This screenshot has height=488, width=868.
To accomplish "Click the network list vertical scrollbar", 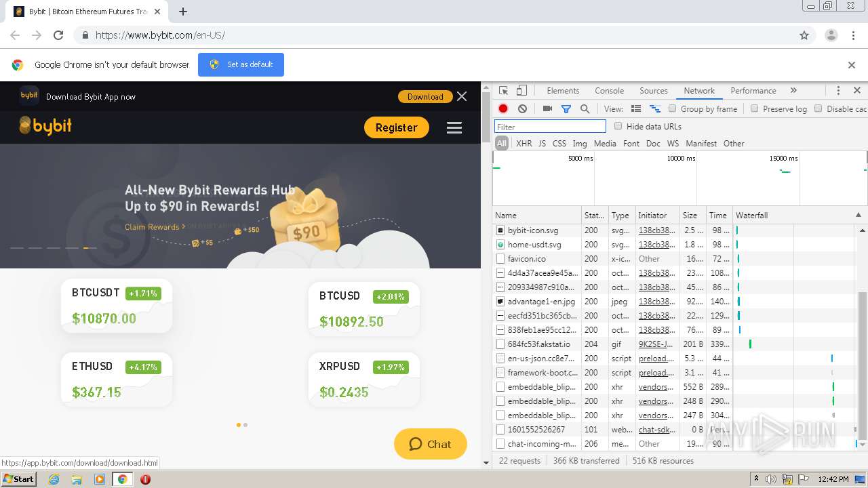I will click(x=863, y=365).
